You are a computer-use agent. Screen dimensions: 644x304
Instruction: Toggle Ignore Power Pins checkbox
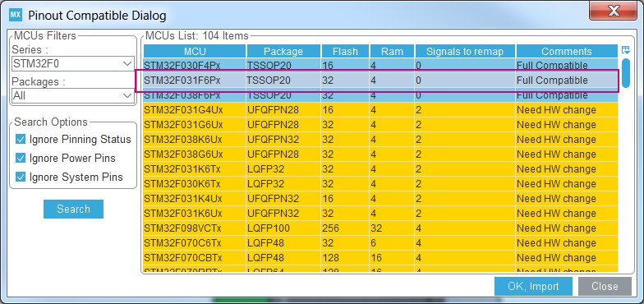(21, 158)
